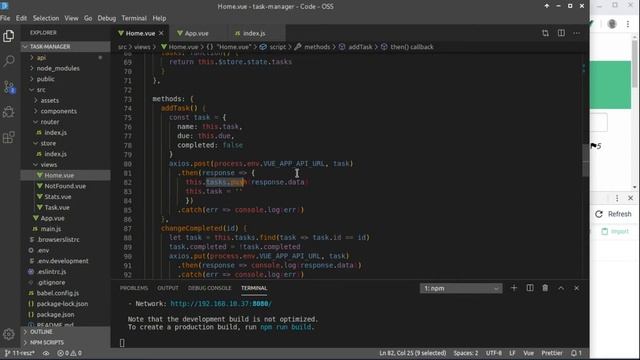Screen dimensions: 640x360
Task: Open the Selection menu
Action: pyautogui.click(x=46, y=18)
